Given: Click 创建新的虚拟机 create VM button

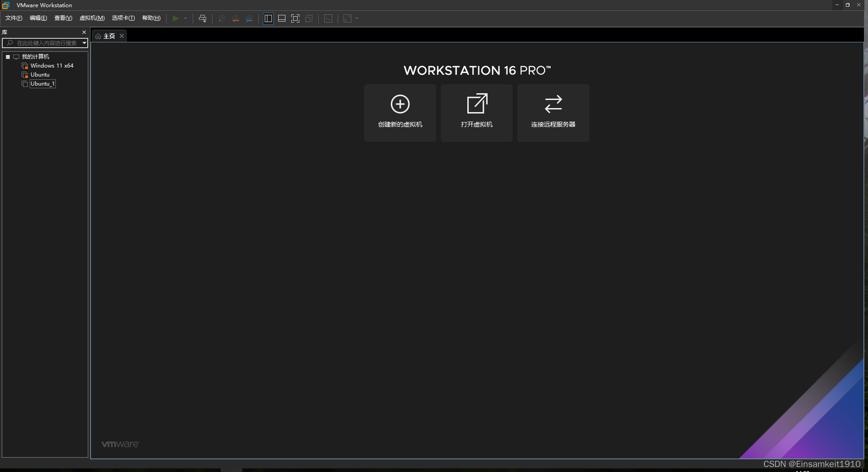Looking at the screenshot, I should coord(400,113).
